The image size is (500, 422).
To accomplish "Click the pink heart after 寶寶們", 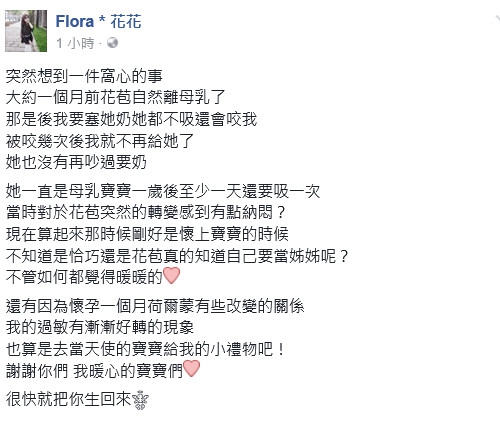I will click(191, 369).
